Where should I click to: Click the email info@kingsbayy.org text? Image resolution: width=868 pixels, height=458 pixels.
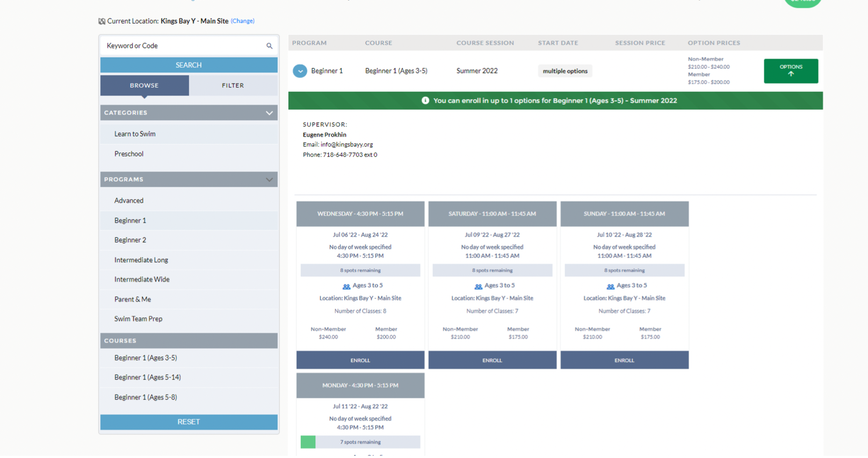(346, 145)
